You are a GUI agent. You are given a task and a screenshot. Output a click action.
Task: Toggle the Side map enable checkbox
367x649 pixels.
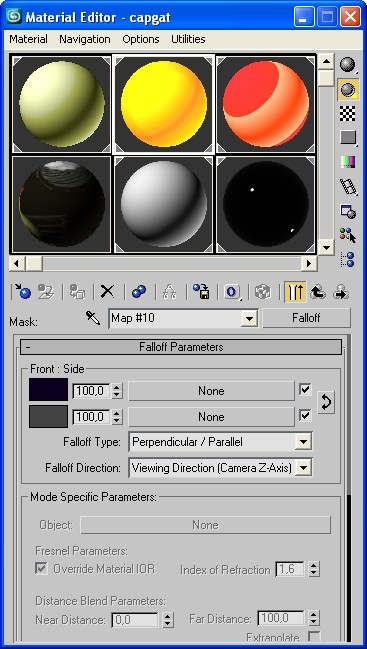(x=305, y=415)
